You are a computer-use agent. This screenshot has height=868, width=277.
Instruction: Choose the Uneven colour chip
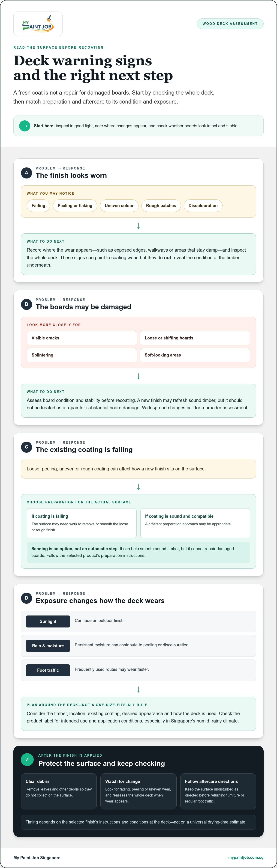pyautogui.click(x=119, y=205)
